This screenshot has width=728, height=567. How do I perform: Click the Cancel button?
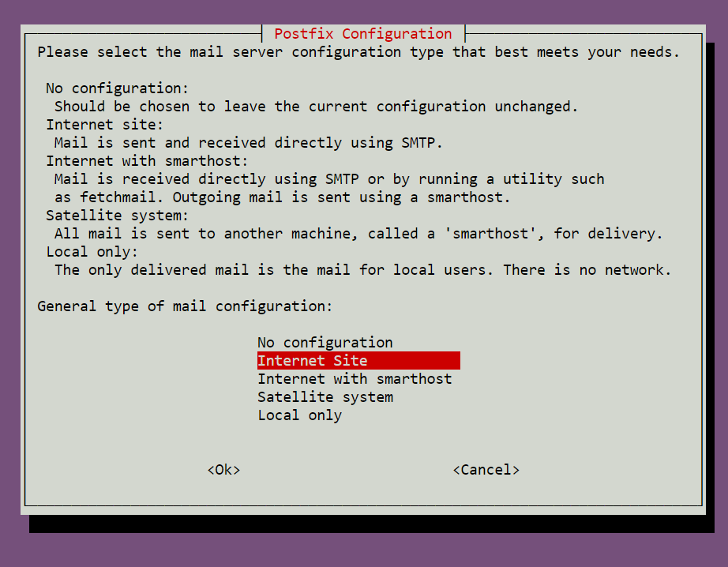coord(486,470)
